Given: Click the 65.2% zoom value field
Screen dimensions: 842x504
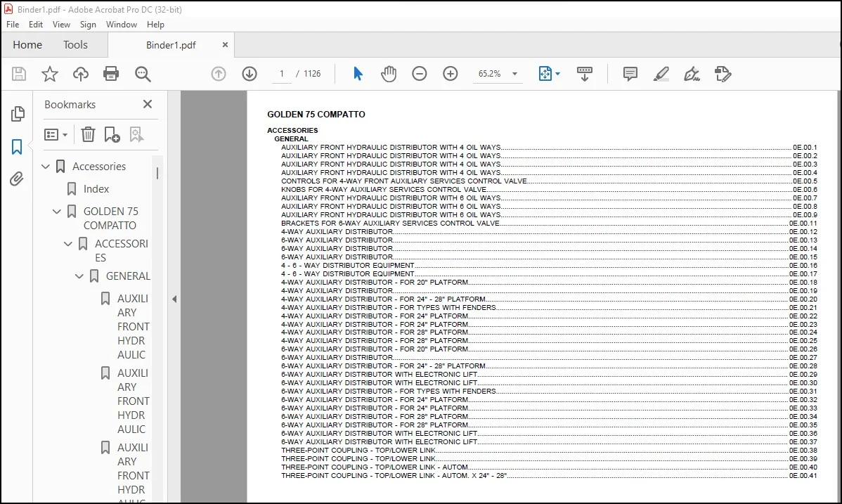Looking at the screenshot, I should pyautogui.click(x=490, y=74).
